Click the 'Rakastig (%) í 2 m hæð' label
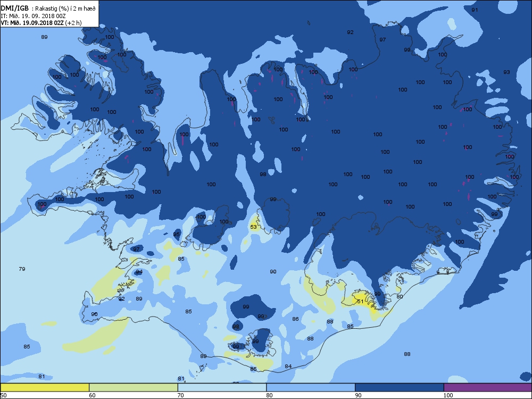Viewport: 532px width, 399px height. click(x=66, y=9)
